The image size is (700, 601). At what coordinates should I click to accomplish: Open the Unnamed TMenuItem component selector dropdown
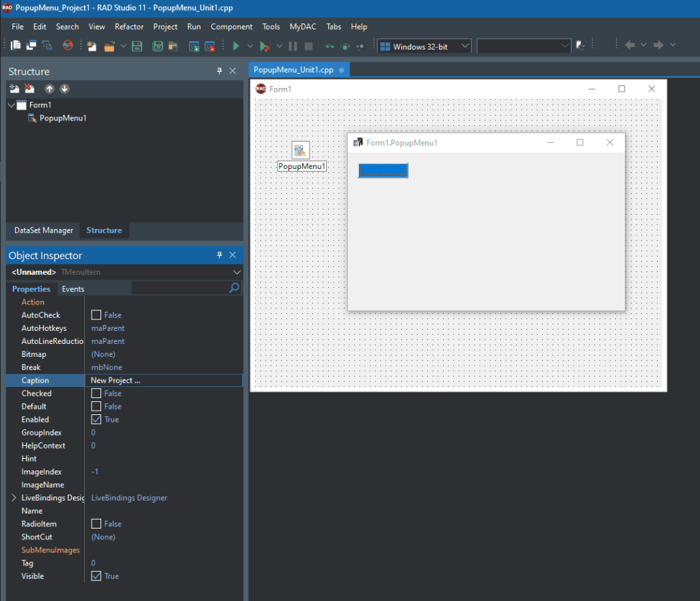[237, 272]
